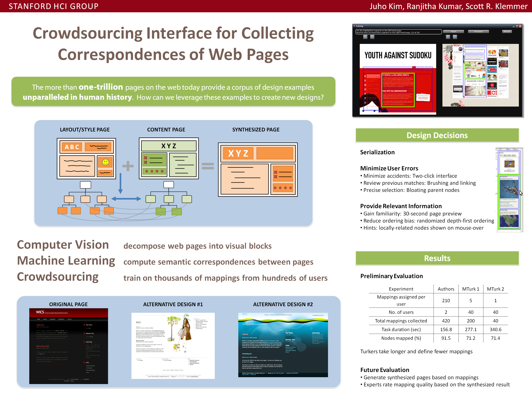Zoom out on the left-hand page
Viewport: 532px width, 399px height.
pyautogui.click(x=372, y=37)
